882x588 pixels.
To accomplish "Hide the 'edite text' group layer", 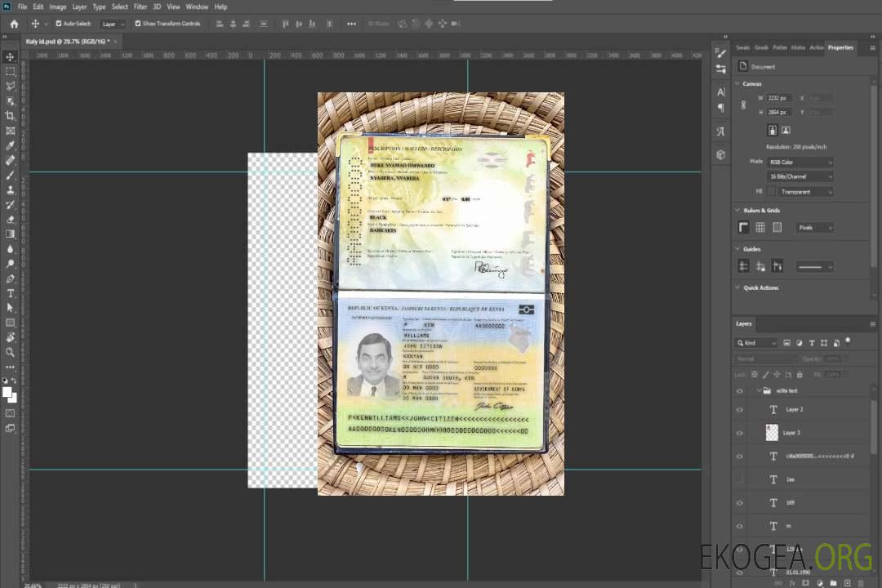I will 740,391.
